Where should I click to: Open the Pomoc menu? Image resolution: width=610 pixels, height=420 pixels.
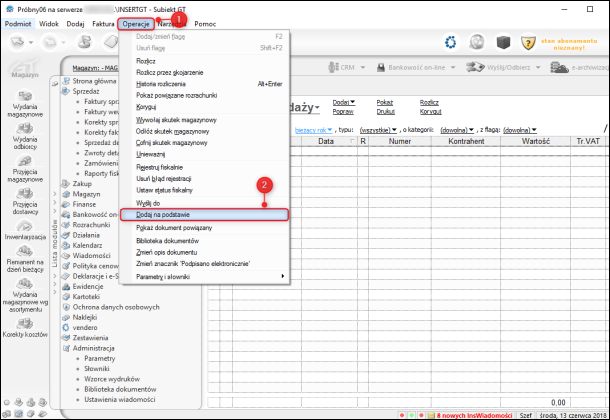pyautogui.click(x=205, y=24)
